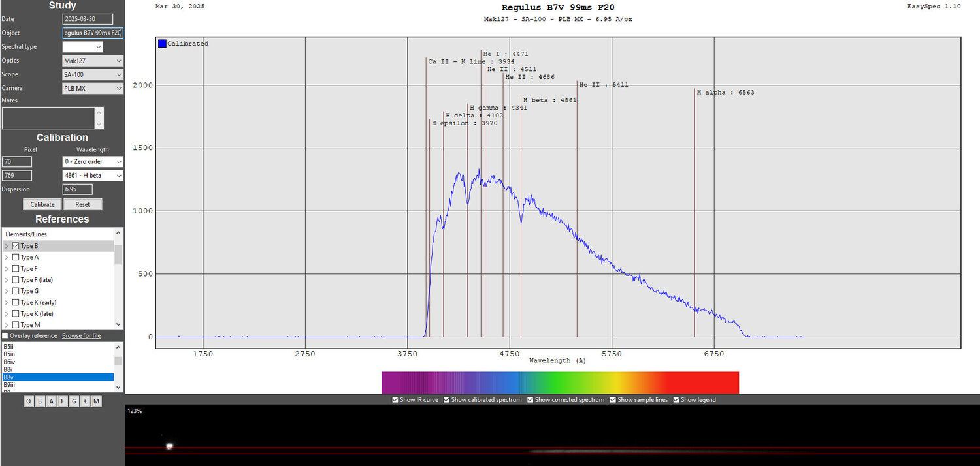This screenshot has width=980, height=466.
Task: Click the M spectral class button
Action: [x=97, y=401]
